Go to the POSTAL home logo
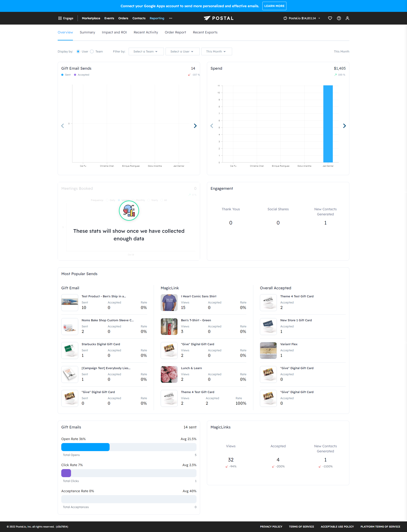 219,18
